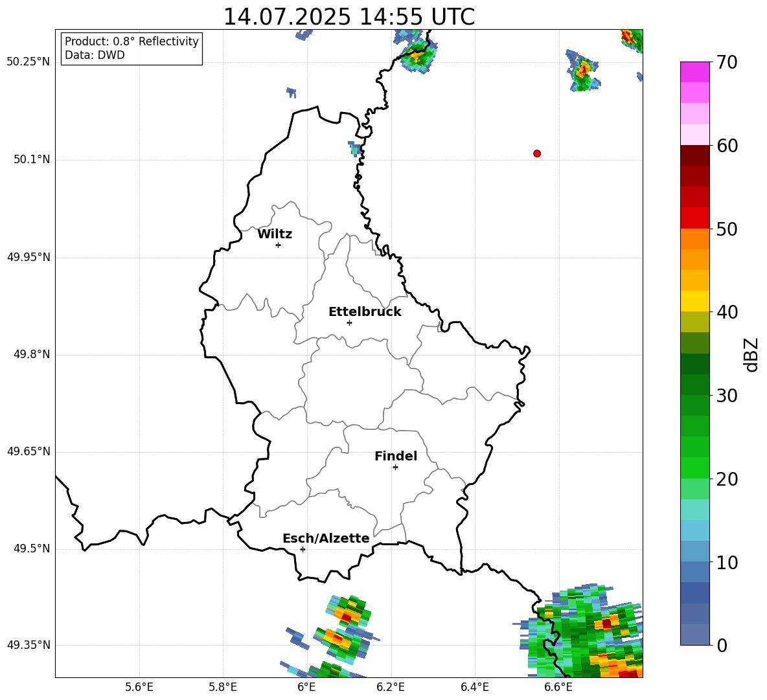The width and height of the screenshot is (767, 700).
Task: Click the title '14.07.2025 14:55 UTC'
Action: [349, 17]
